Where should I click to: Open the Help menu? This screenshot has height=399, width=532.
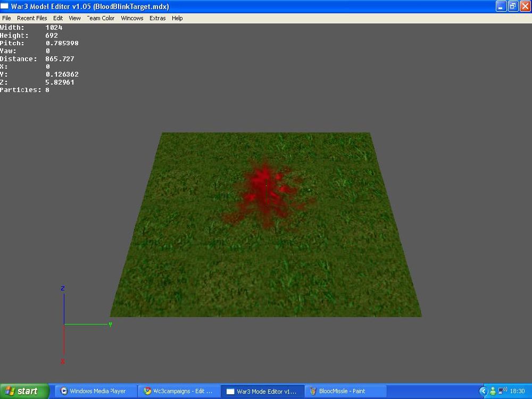coord(177,18)
